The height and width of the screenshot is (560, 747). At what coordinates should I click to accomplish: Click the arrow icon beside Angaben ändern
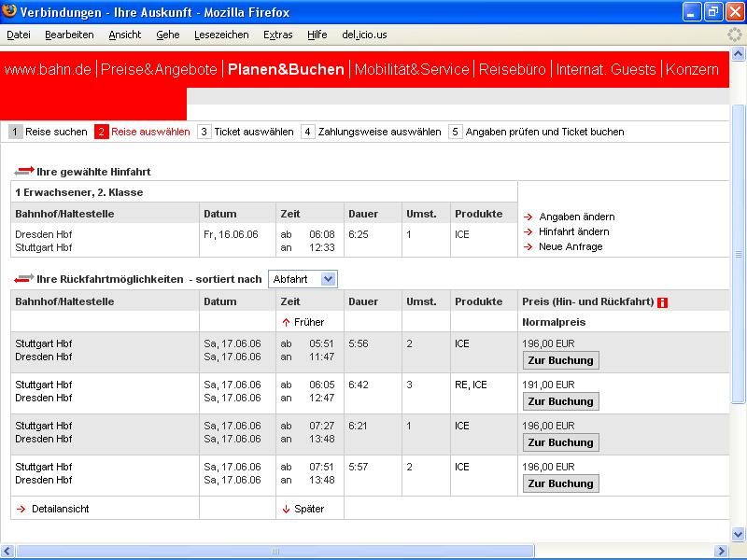coord(528,217)
